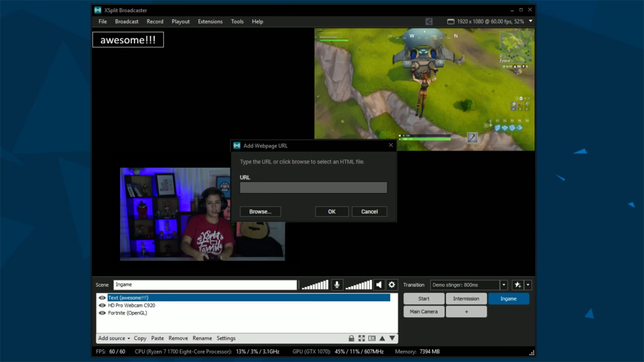Screen dimensions: 644x362
Task: Move source down with the down arrow
Action: pos(392,338)
